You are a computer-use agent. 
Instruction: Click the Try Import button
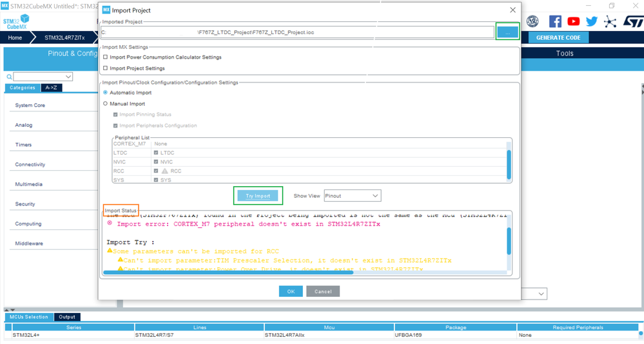(258, 196)
